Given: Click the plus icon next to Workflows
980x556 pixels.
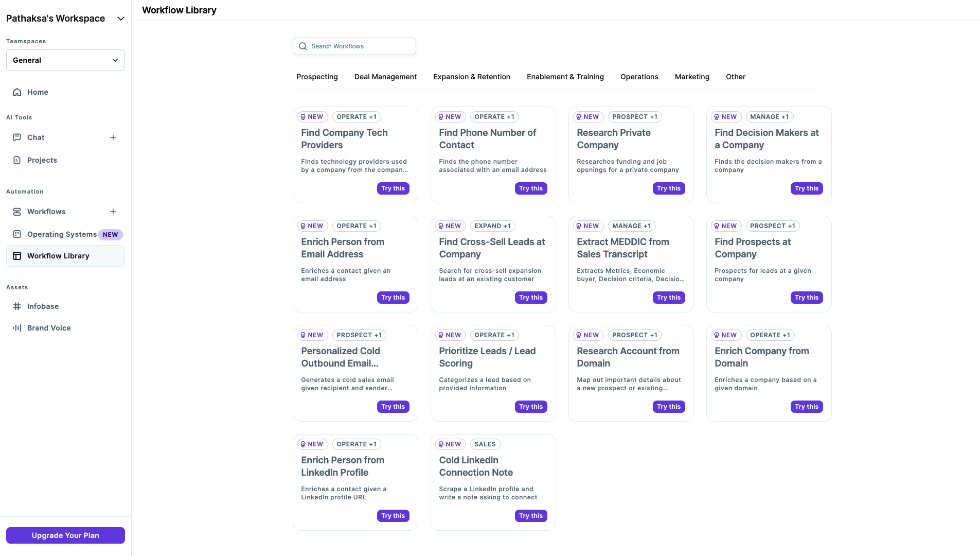Looking at the screenshot, I should (x=113, y=212).
